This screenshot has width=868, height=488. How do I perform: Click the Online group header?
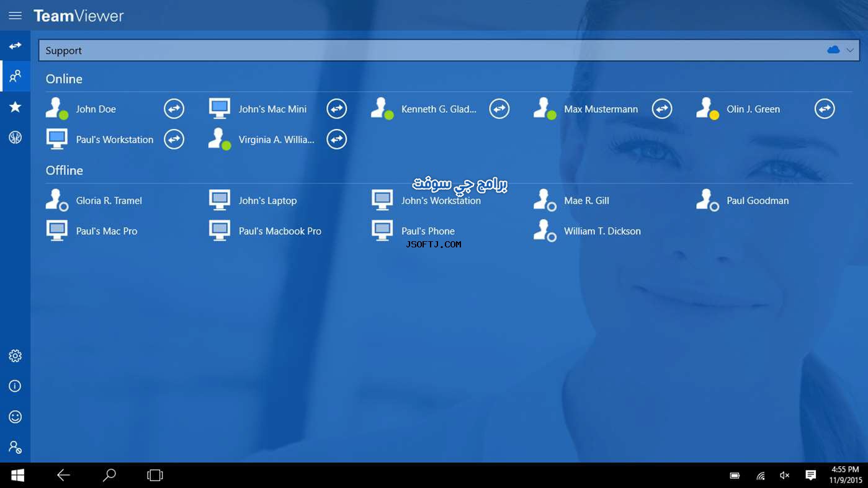[x=64, y=79]
